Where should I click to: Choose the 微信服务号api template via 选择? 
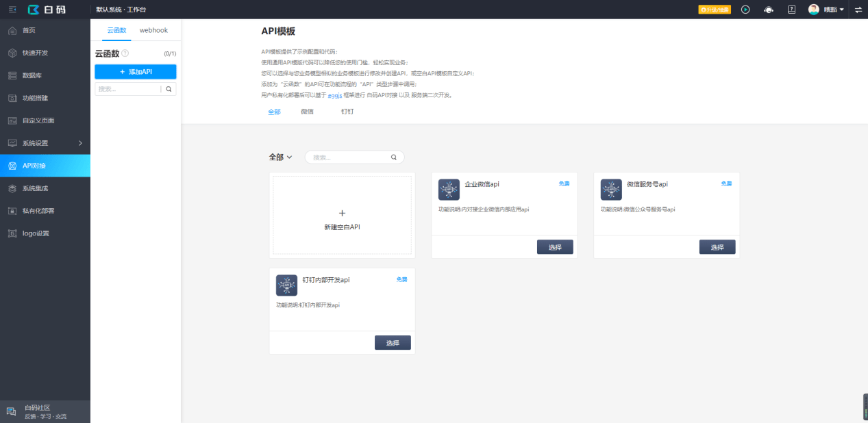(x=717, y=247)
